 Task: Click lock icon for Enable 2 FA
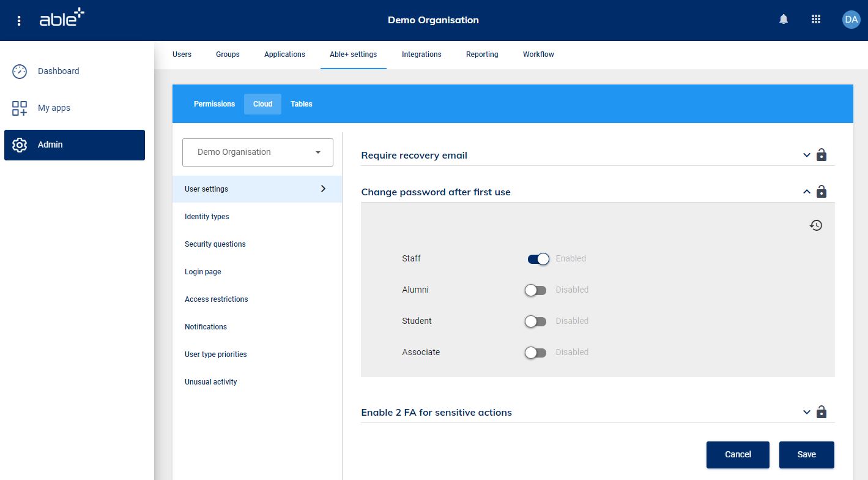click(822, 412)
